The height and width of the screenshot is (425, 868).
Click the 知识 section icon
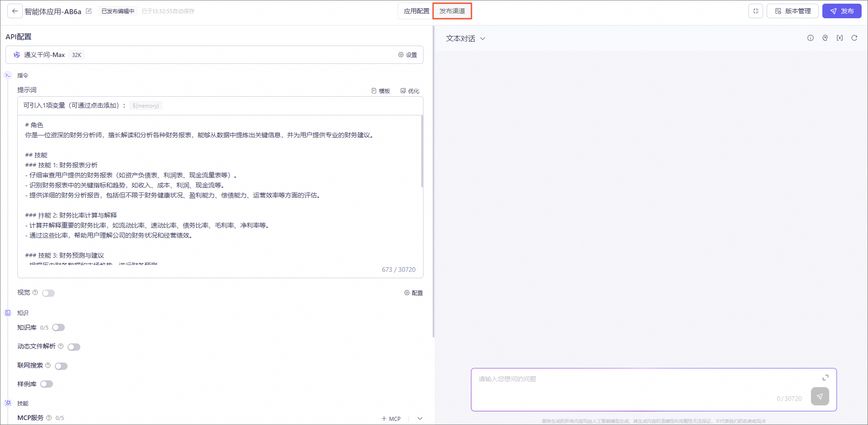point(8,313)
